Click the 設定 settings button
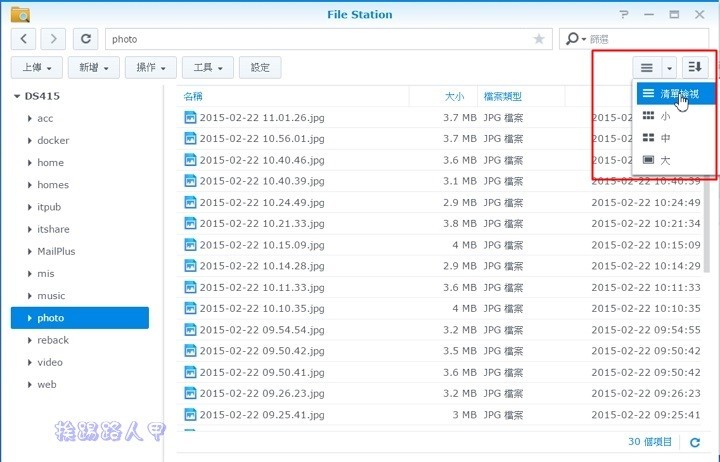The height and width of the screenshot is (462, 720). pyautogui.click(x=260, y=67)
